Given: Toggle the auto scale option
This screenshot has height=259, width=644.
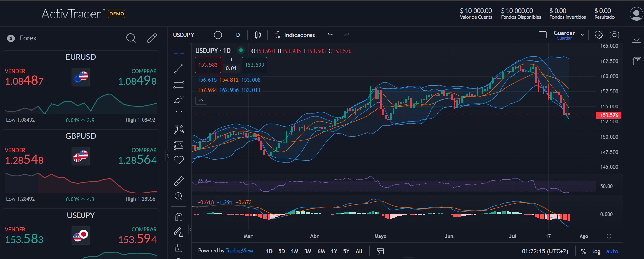Looking at the screenshot, I should (612, 251).
